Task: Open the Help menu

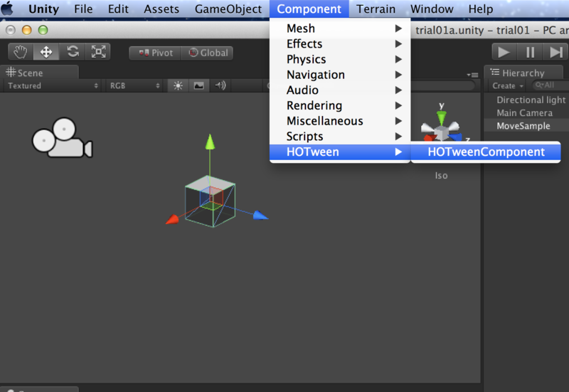Action: click(481, 9)
